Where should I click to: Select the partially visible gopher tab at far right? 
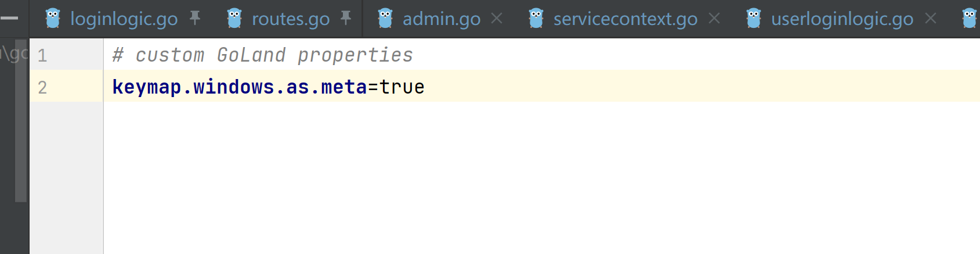pos(970,19)
